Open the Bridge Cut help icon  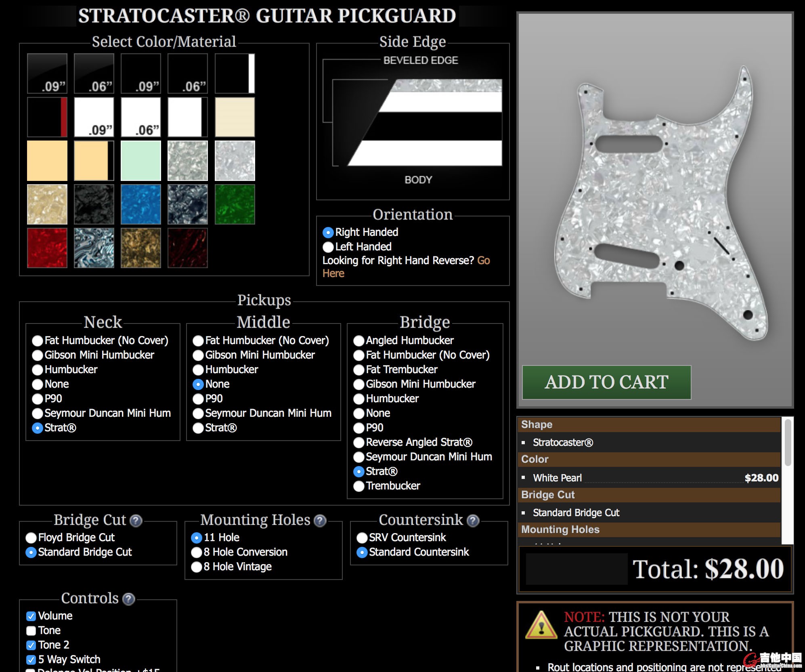coord(136,521)
